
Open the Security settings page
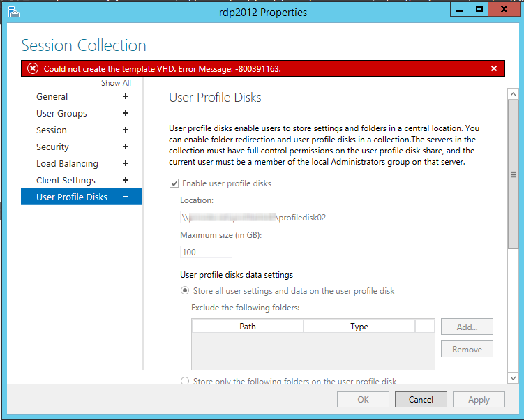click(x=52, y=147)
